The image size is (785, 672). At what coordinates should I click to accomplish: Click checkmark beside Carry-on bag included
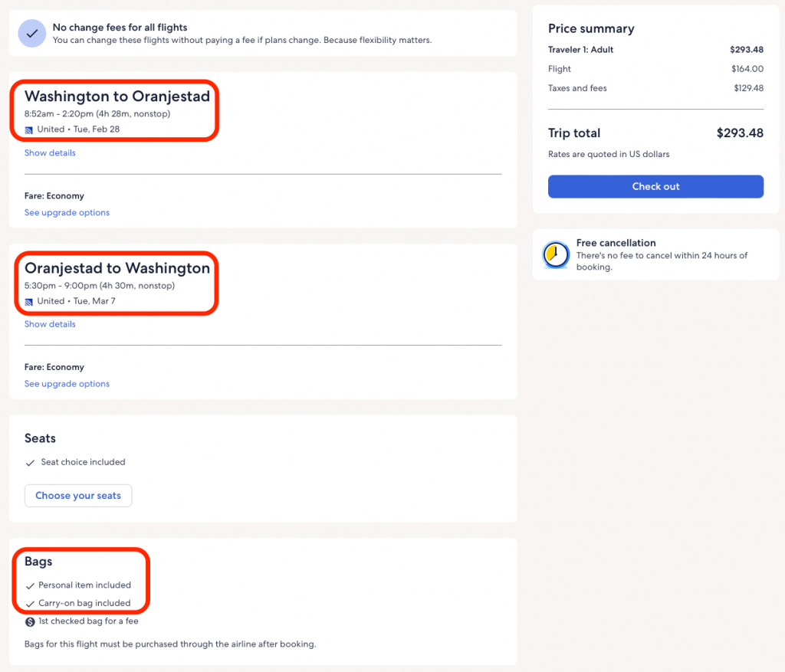click(x=30, y=603)
